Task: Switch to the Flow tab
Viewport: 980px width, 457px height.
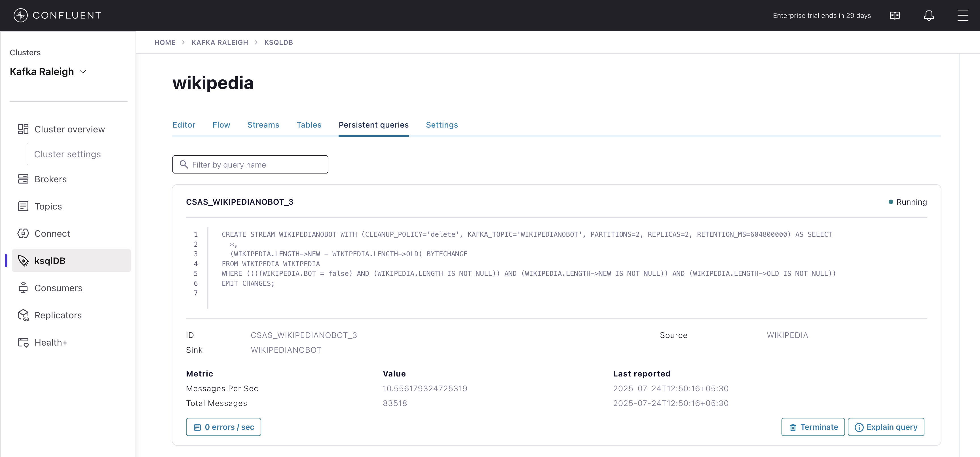Action: [x=221, y=125]
